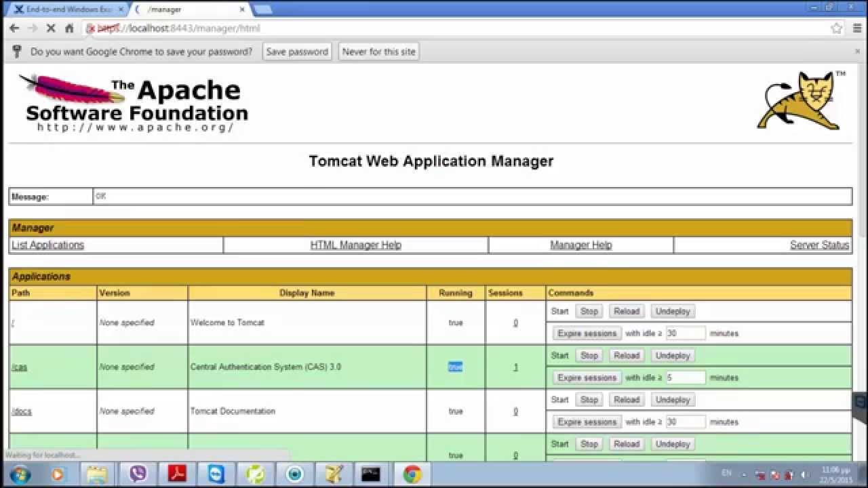Open the root / application path
The height and width of the screenshot is (488, 868).
(13, 323)
